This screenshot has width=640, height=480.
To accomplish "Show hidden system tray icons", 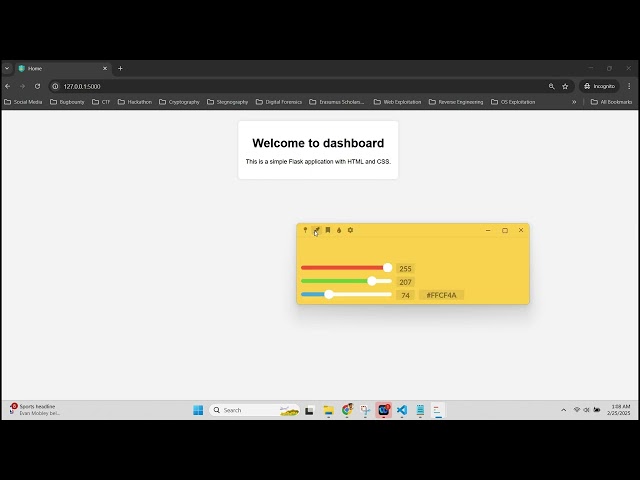I will pos(564,410).
